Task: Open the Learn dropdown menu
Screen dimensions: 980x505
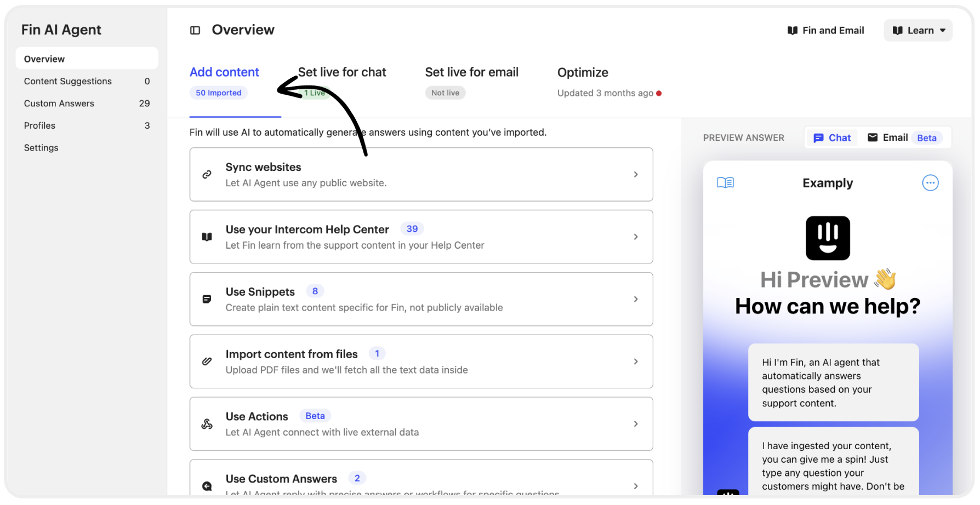Action: (918, 31)
